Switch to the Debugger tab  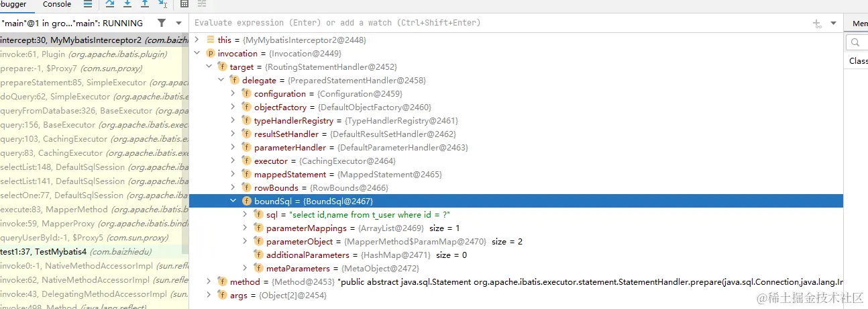click(x=13, y=4)
